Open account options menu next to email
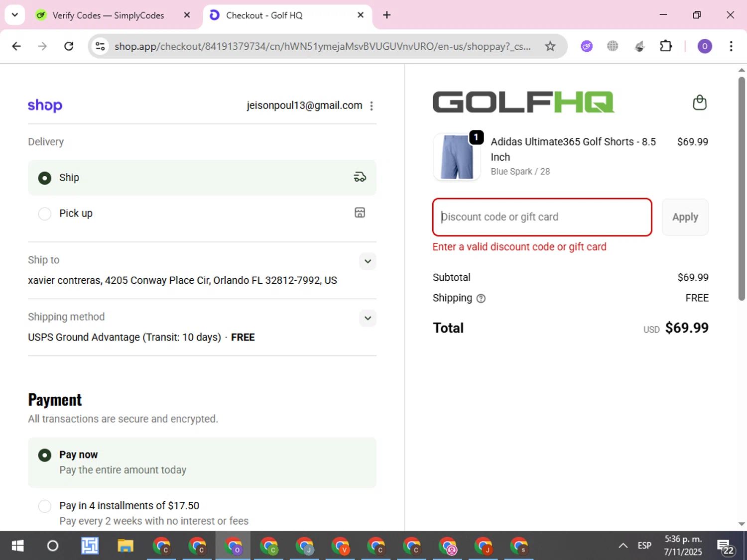This screenshot has width=747, height=560. [372, 106]
